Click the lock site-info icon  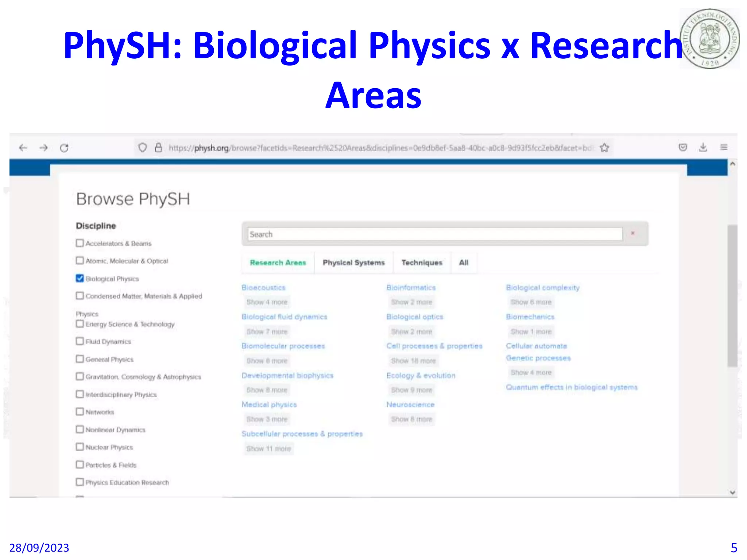158,148
